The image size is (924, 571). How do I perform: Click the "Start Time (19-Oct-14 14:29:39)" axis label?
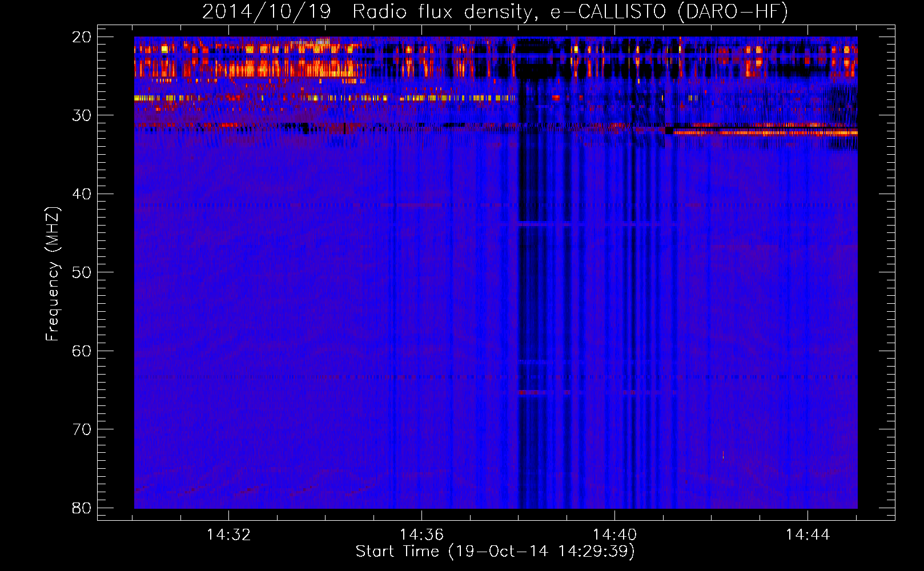click(x=495, y=552)
